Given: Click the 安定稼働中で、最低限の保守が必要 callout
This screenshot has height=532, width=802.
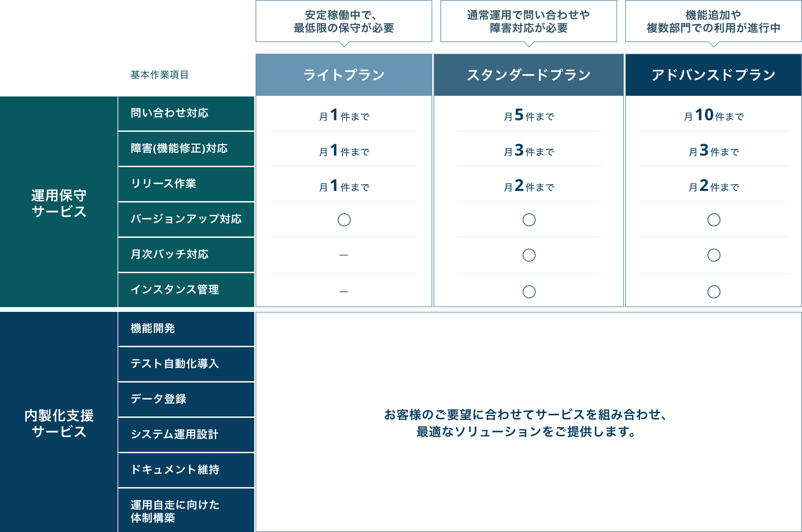Looking at the screenshot, I should click(344, 21).
